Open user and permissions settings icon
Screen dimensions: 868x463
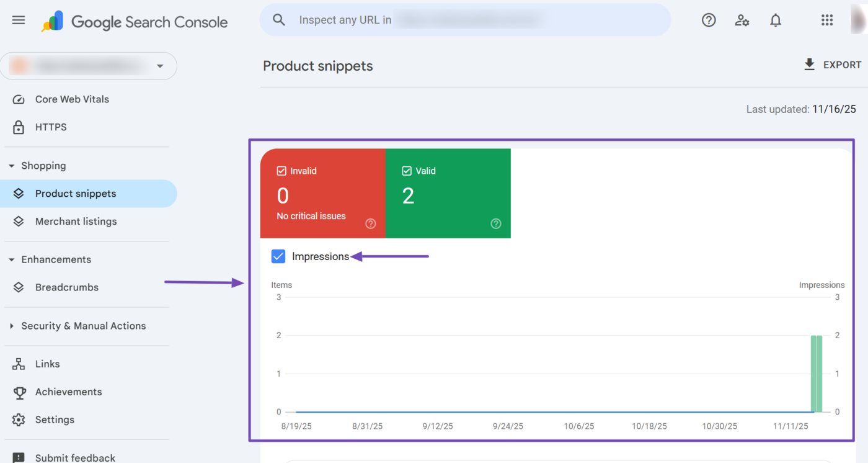click(x=742, y=20)
